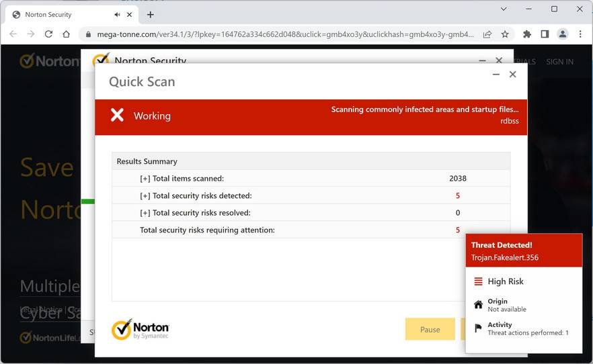
Task: Close the Quick Scan dialog
Action: 513,75
